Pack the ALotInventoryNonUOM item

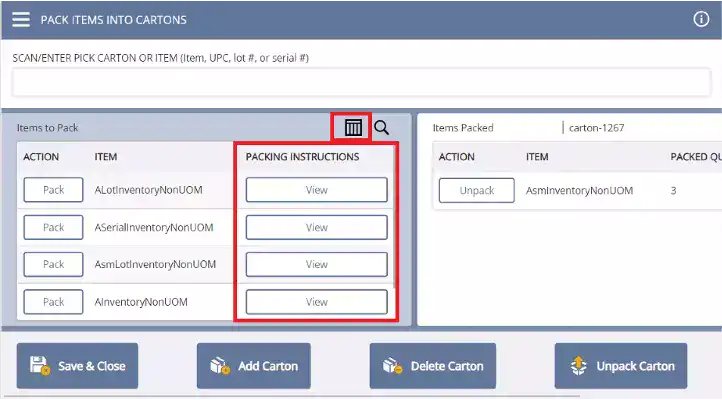coord(53,190)
